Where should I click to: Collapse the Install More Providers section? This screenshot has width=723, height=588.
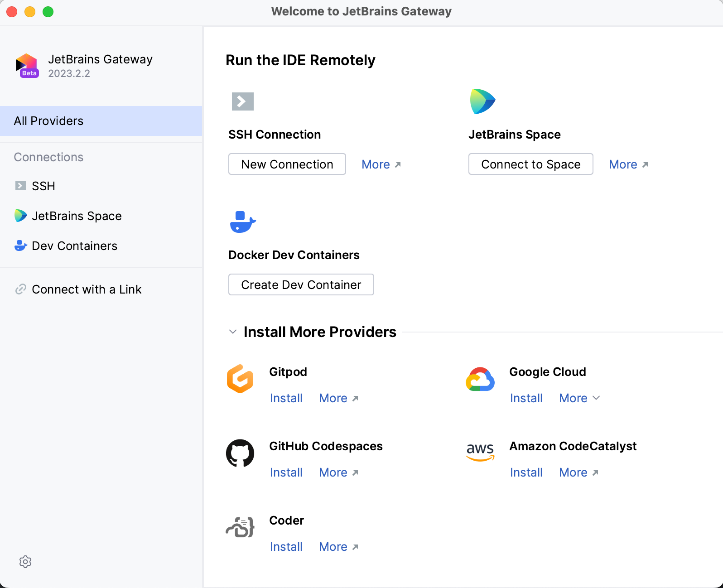point(233,332)
